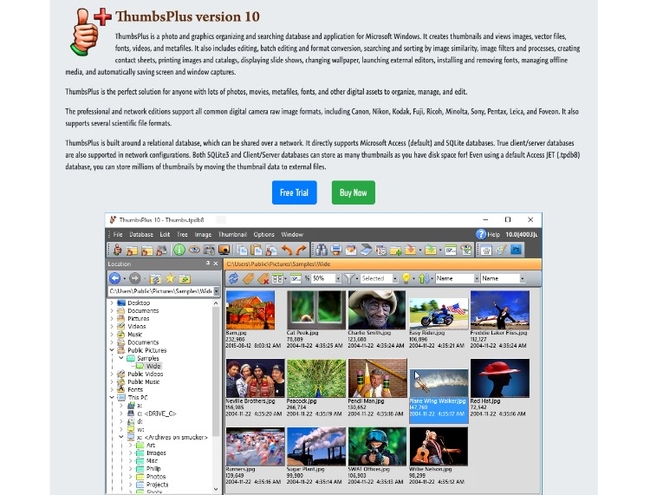Click the yellow star favorites icon
Viewport: 650px width, 495px height.
coord(170,278)
